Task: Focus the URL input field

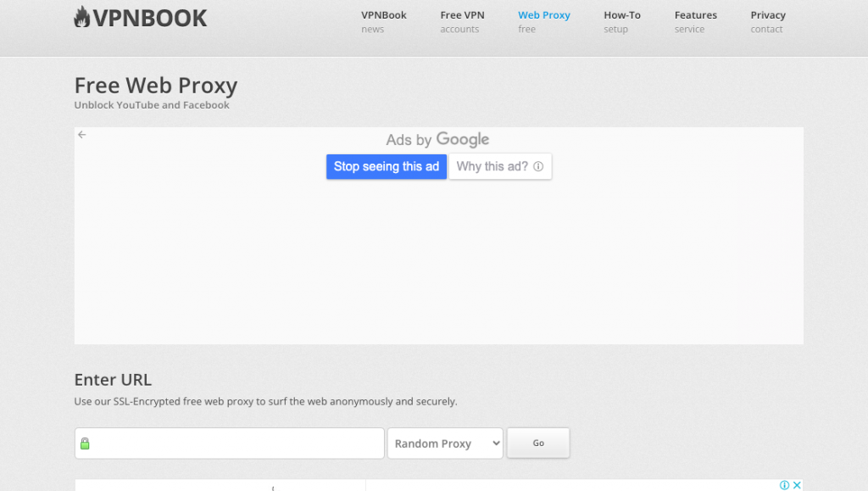Action: coord(230,444)
